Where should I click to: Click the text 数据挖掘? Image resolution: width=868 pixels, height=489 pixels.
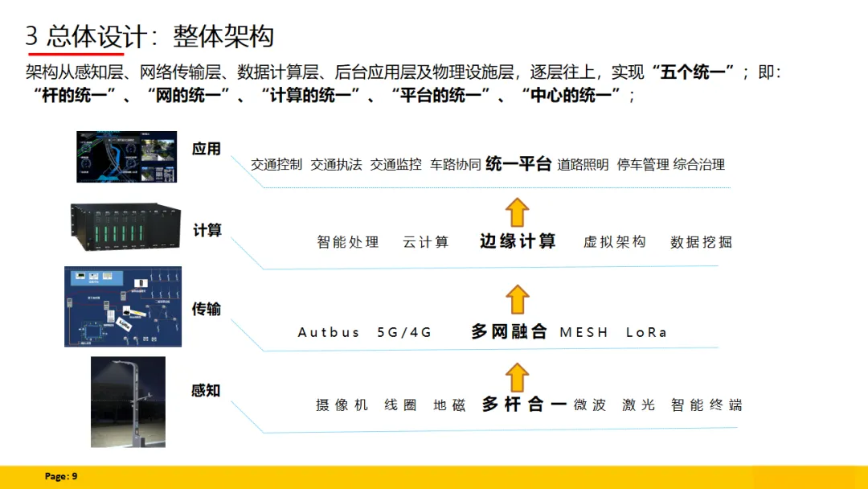(702, 242)
